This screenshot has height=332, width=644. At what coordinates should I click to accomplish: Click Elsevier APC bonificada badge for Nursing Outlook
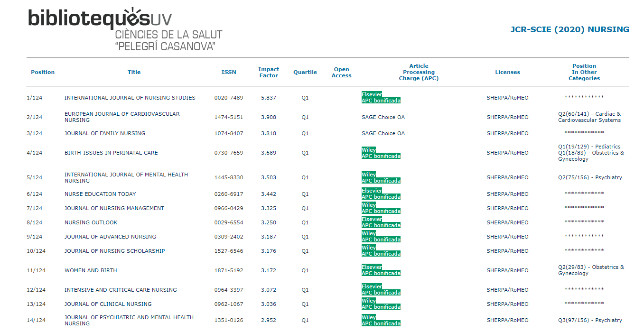click(381, 222)
